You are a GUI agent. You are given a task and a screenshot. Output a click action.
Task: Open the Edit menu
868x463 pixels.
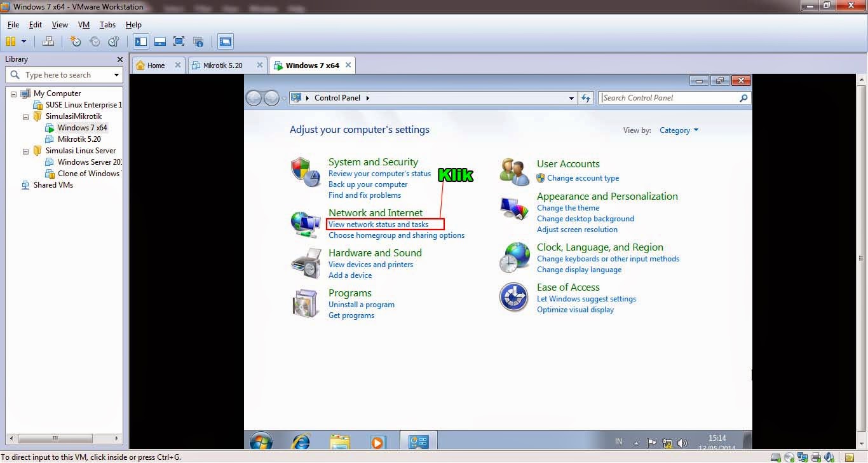click(36, 25)
